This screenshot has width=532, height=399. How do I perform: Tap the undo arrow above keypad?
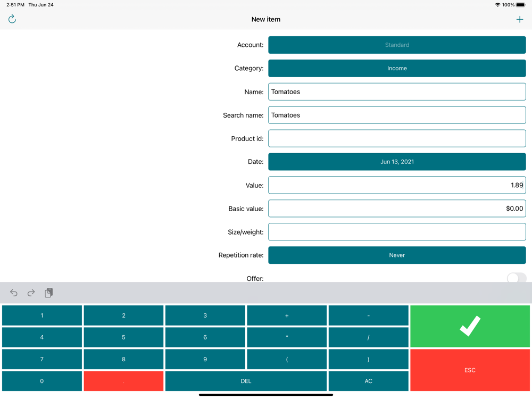coord(14,293)
